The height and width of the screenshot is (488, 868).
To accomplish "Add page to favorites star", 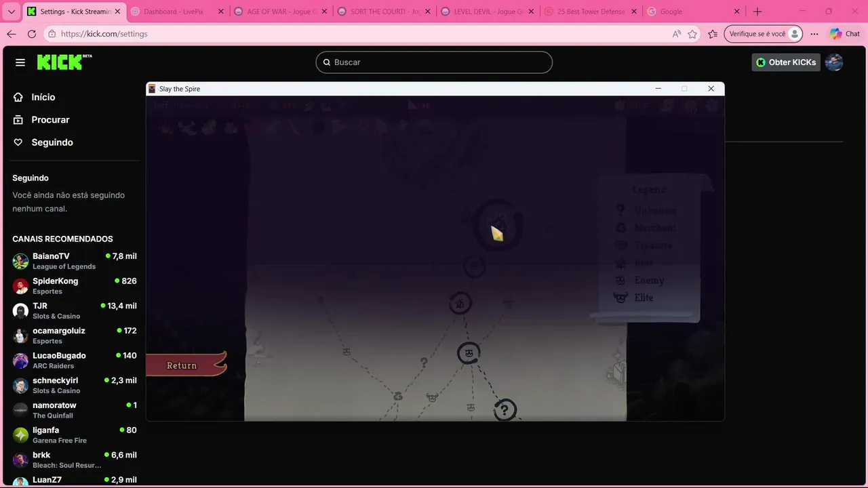I will [692, 34].
